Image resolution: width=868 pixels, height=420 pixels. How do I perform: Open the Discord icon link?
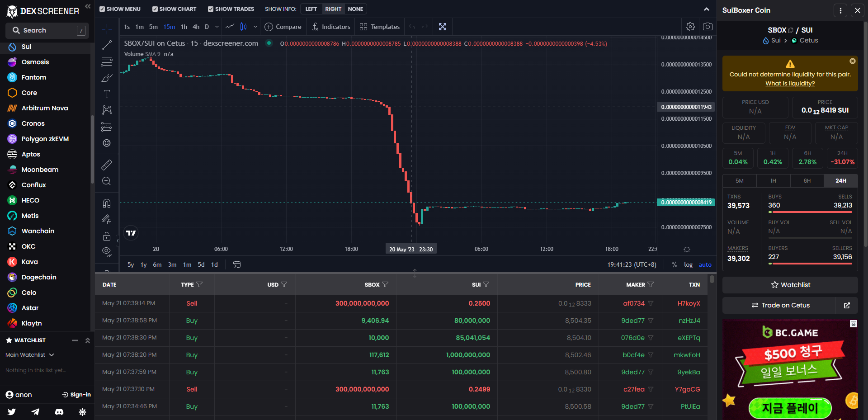59,412
